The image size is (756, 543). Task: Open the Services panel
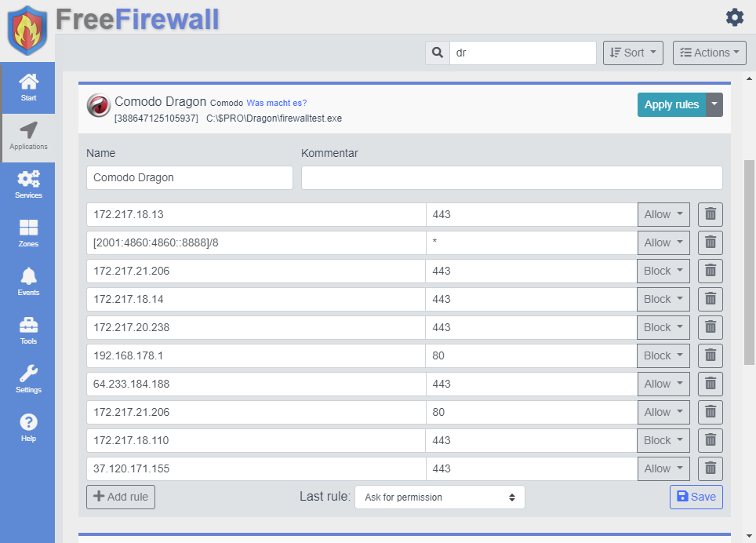pos(28,184)
